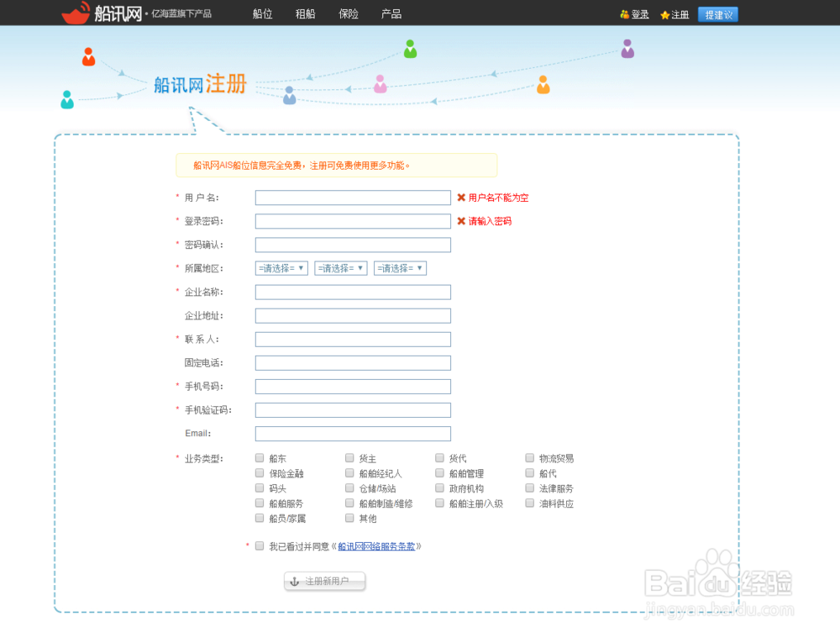Click the star icon beside 注册

[664, 15]
